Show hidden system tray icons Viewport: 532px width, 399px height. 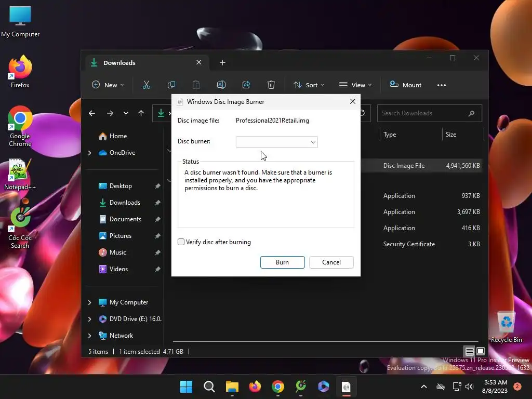point(424,387)
